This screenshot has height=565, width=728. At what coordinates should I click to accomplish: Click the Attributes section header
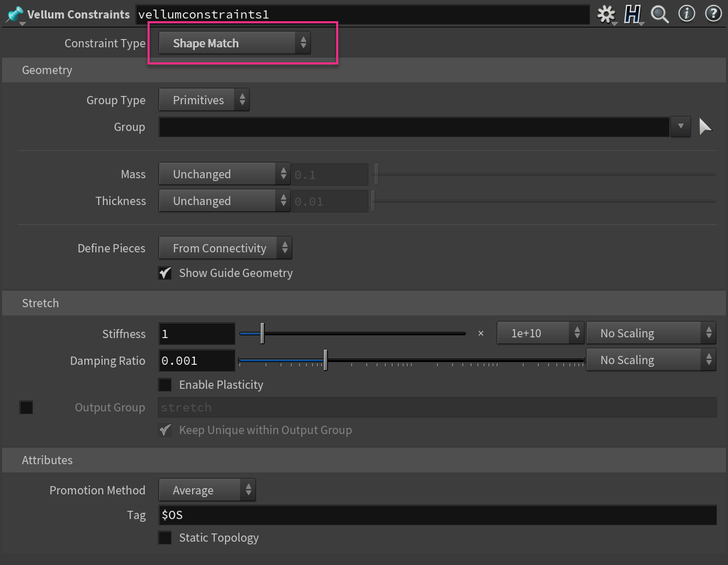(x=364, y=459)
